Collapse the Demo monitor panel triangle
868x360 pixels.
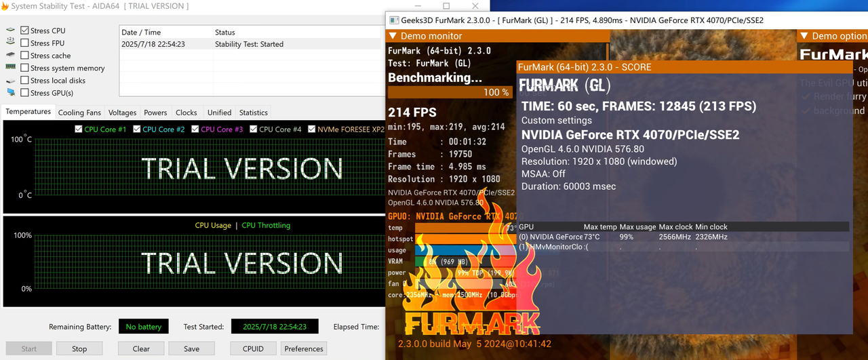coord(393,36)
